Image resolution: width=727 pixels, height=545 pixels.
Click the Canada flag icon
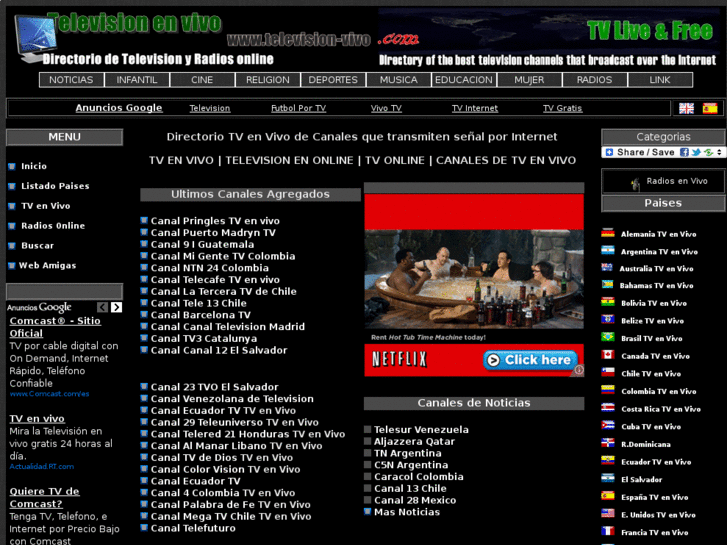[x=608, y=355]
